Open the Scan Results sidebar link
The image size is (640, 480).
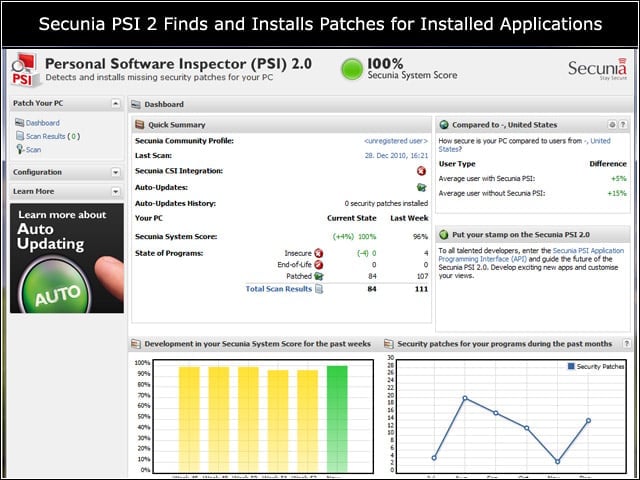pyautogui.click(x=46, y=136)
